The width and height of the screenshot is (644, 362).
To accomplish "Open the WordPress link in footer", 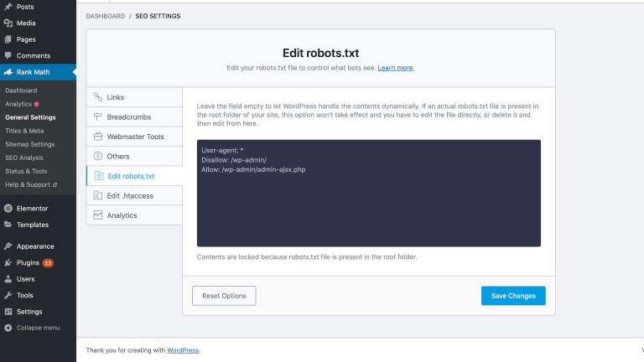I will [183, 350].
